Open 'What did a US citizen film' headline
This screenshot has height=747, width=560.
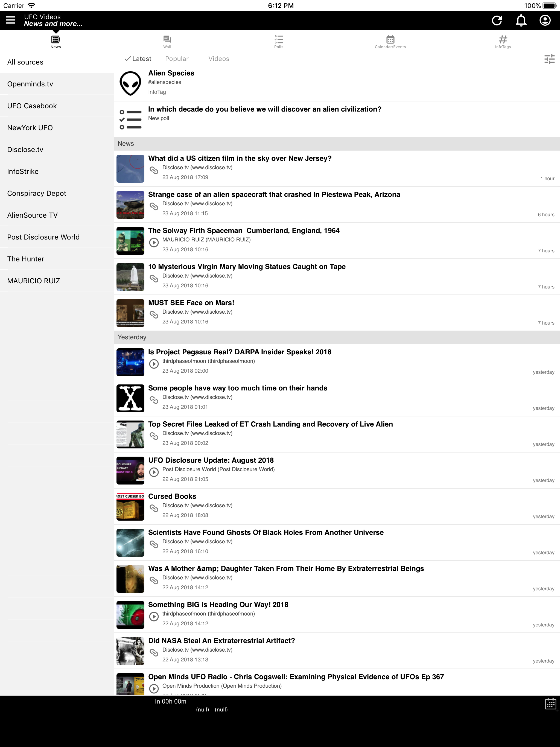tap(240, 158)
